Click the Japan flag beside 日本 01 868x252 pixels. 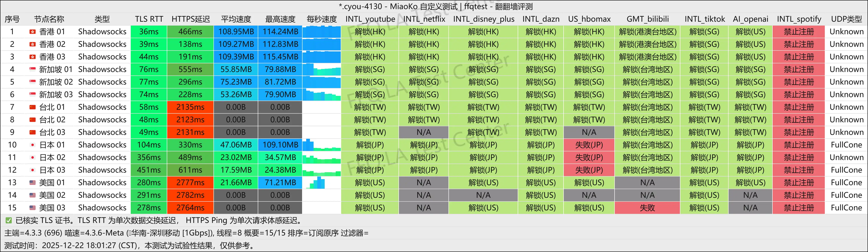[32, 145]
